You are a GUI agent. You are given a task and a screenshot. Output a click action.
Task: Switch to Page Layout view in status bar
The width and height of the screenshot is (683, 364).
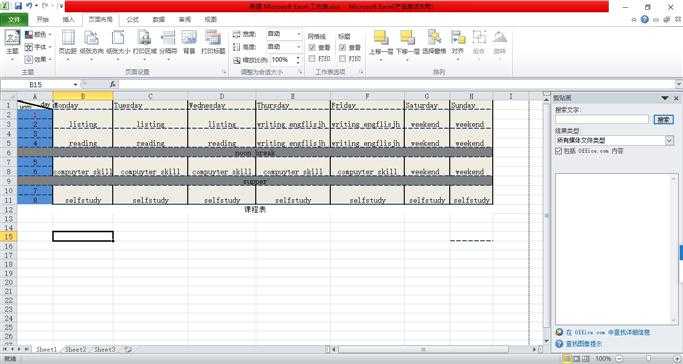[x=576, y=359]
